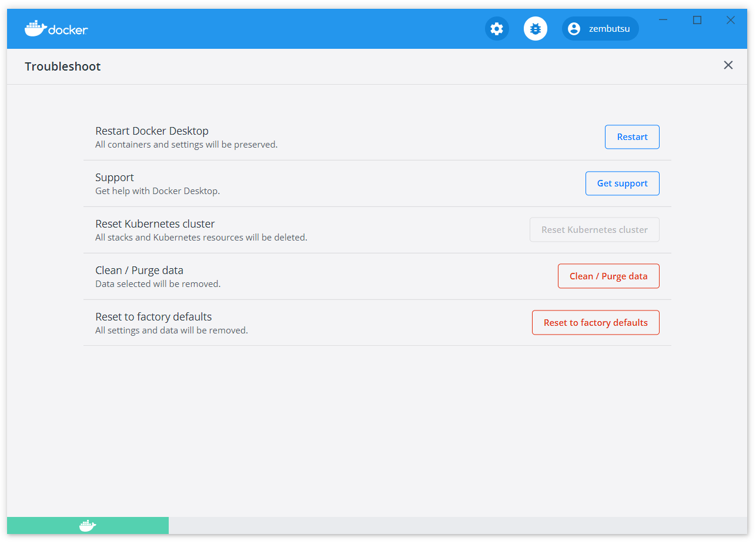Click the greyed Reset Kubernetes cluster button
This screenshot has width=756, height=544.
point(594,230)
